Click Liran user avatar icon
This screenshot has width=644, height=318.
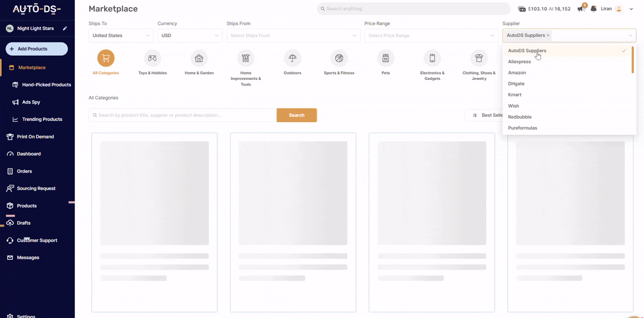click(x=619, y=9)
